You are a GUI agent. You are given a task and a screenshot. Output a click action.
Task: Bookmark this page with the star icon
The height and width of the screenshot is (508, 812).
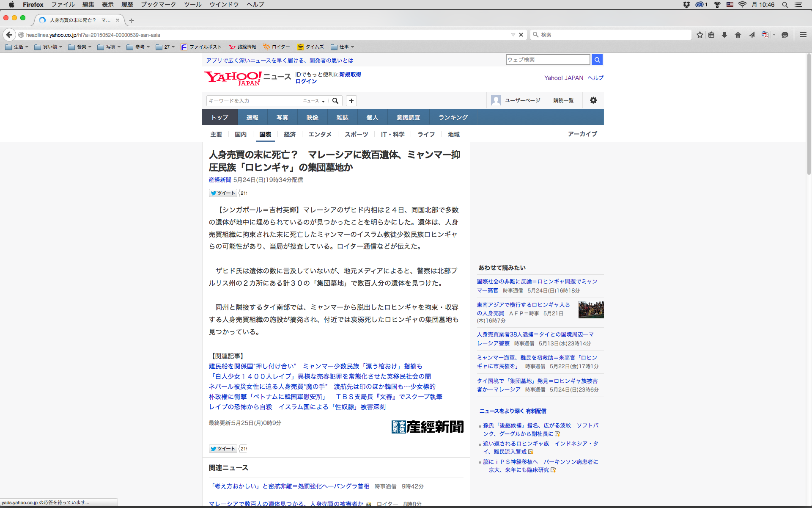point(700,35)
